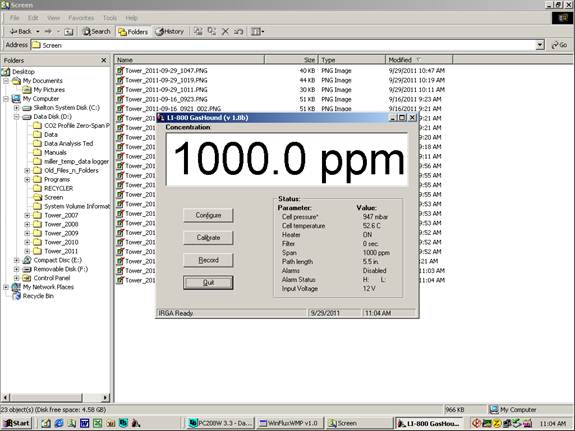
Task: Open Control Panel in folder tree
Action: click(x=51, y=278)
